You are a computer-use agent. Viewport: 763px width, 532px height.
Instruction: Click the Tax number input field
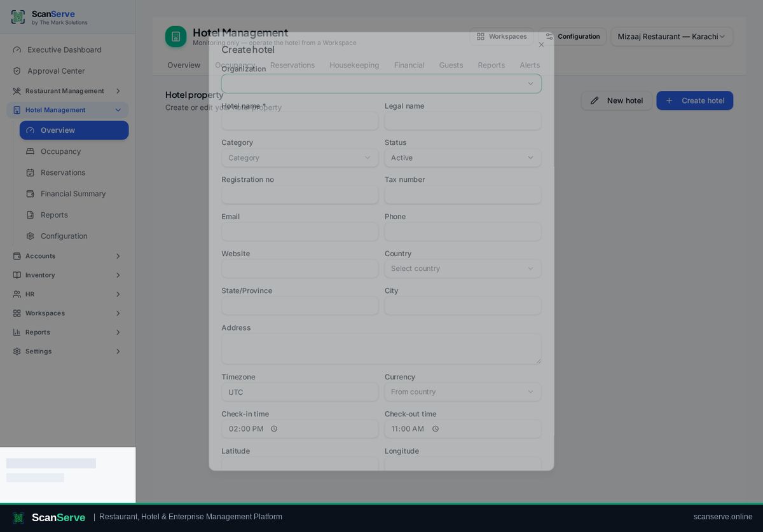[x=463, y=194]
